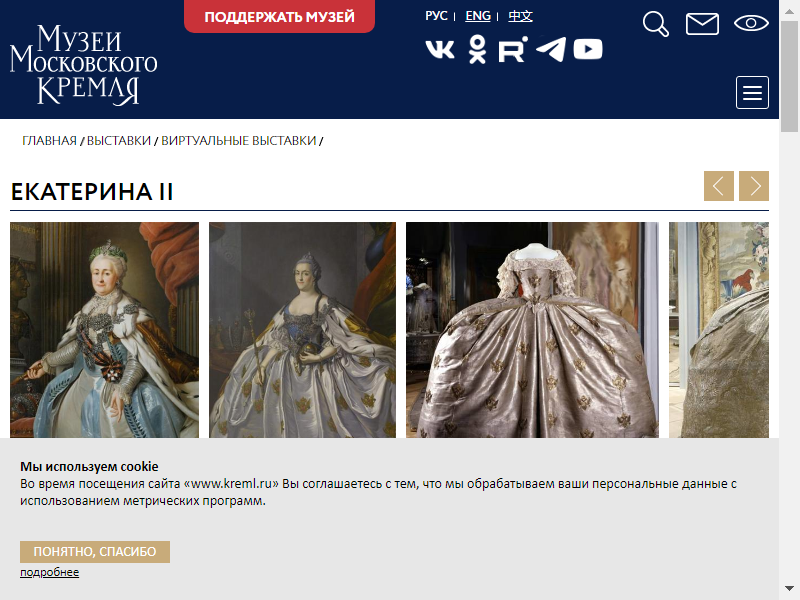Click the envelope mail icon
Screen dimensions: 800x600
pyautogui.click(x=702, y=24)
